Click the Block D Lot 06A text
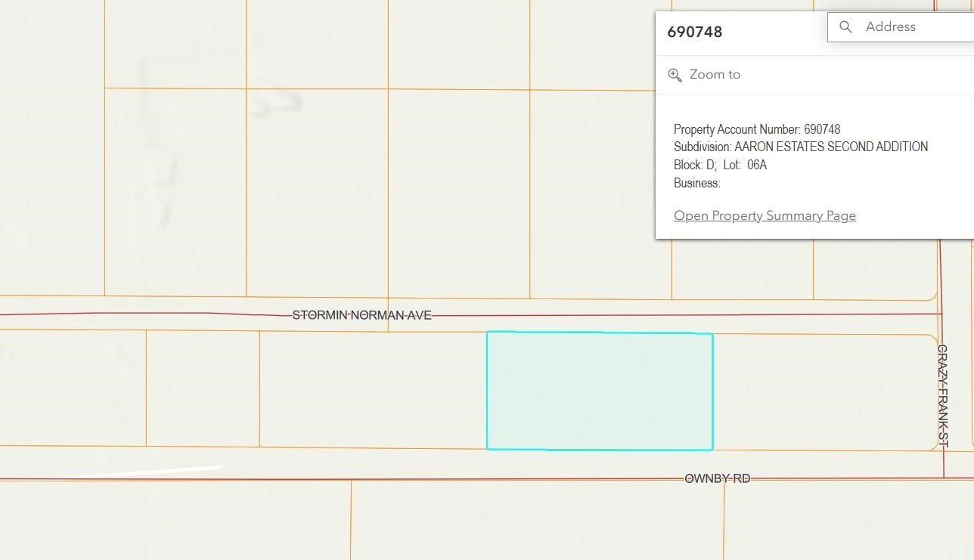 click(720, 165)
